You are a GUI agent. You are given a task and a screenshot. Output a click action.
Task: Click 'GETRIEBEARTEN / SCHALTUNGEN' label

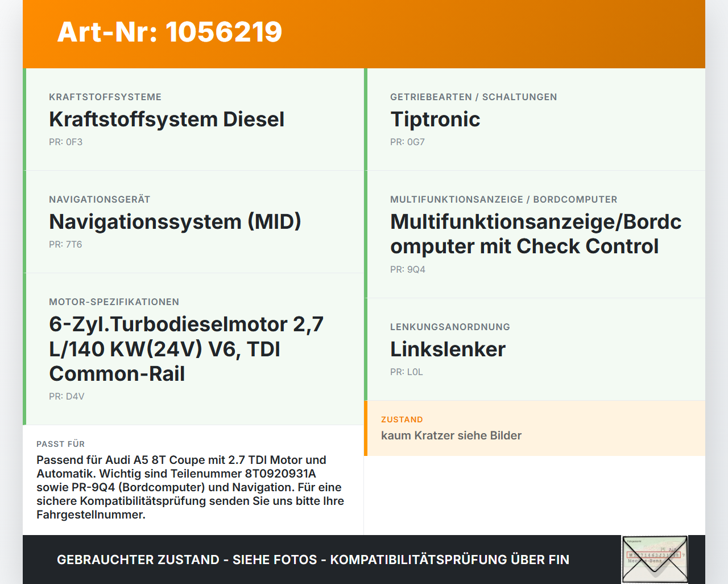pyautogui.click(x=474, y=97)
